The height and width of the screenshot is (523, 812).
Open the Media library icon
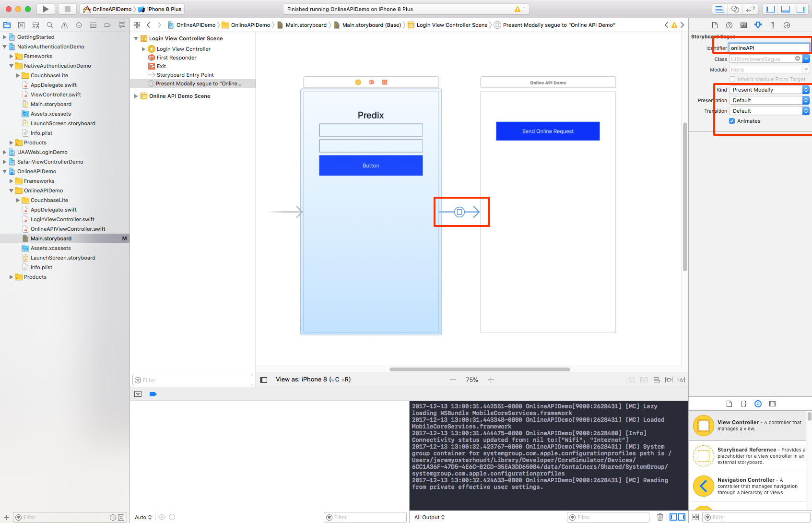point(772,404)
